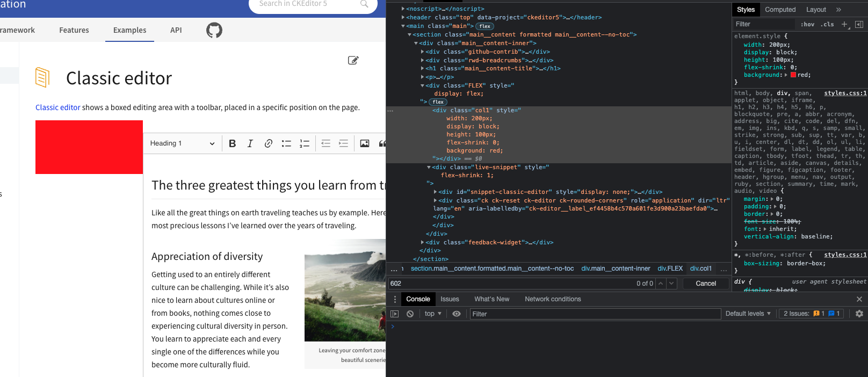Click the insert link icon
Viewport: 868px width, 377px height.
269,143
